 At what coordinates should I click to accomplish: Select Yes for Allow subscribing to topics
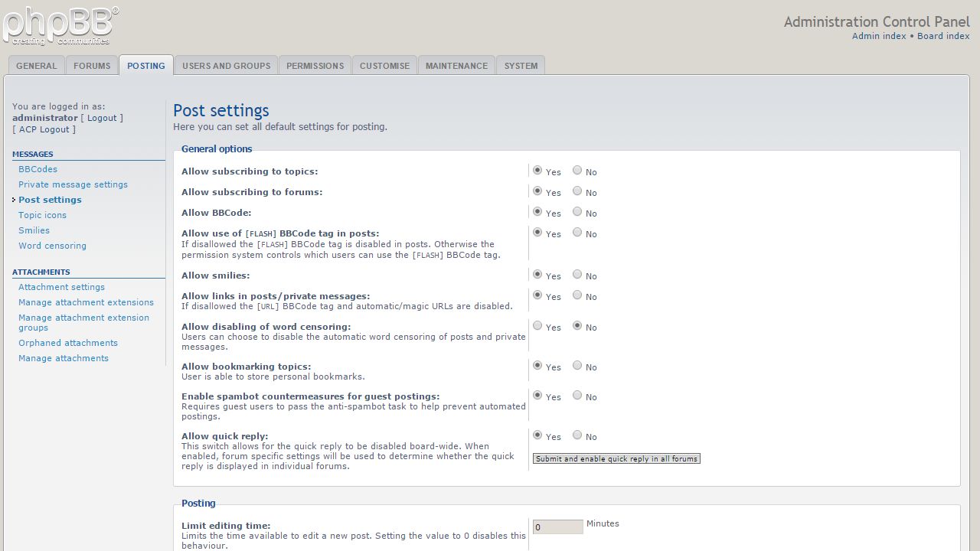[537, 171]
